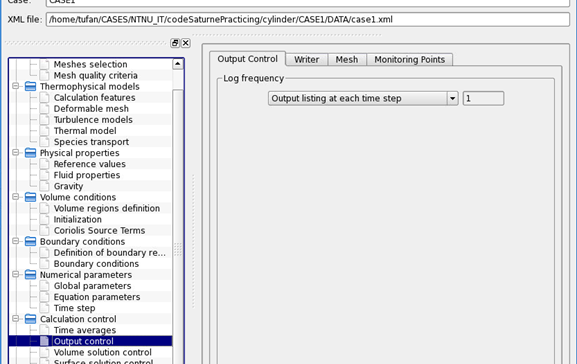Click the Numerical parameters folder icon
Screen dimensions: 577x364
31,275
